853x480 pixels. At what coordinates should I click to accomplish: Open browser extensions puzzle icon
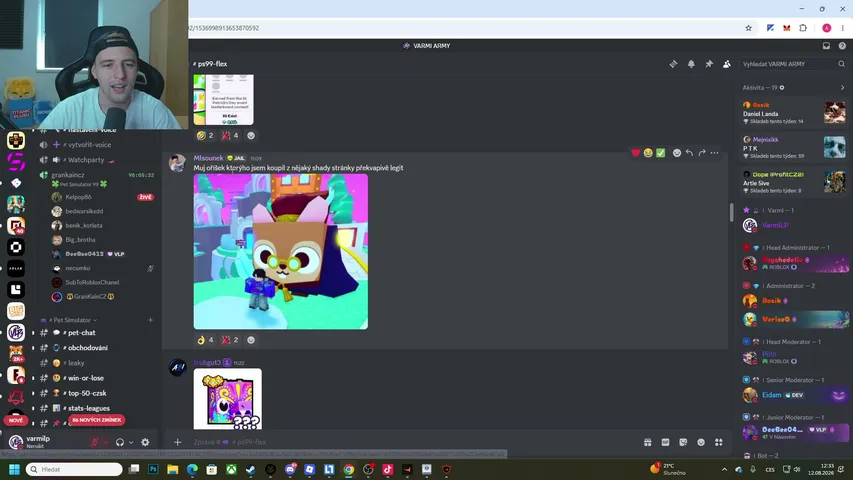pos(803,28)
